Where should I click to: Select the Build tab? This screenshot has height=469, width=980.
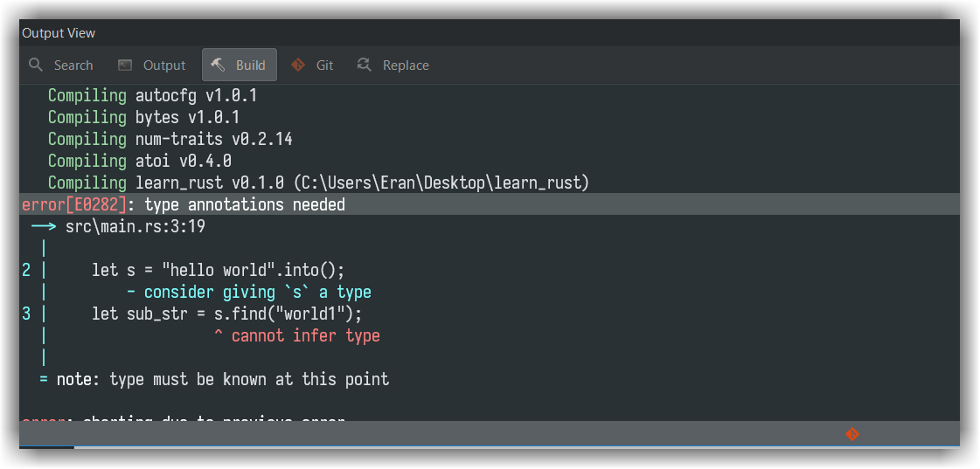tap(239, 65)
